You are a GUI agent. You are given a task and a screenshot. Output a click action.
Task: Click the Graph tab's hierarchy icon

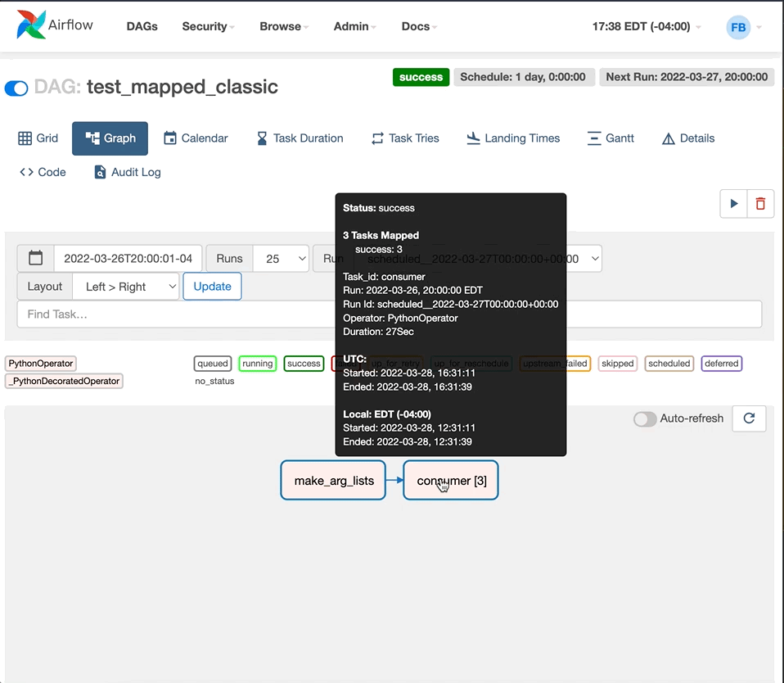click(x=92, y=138)
